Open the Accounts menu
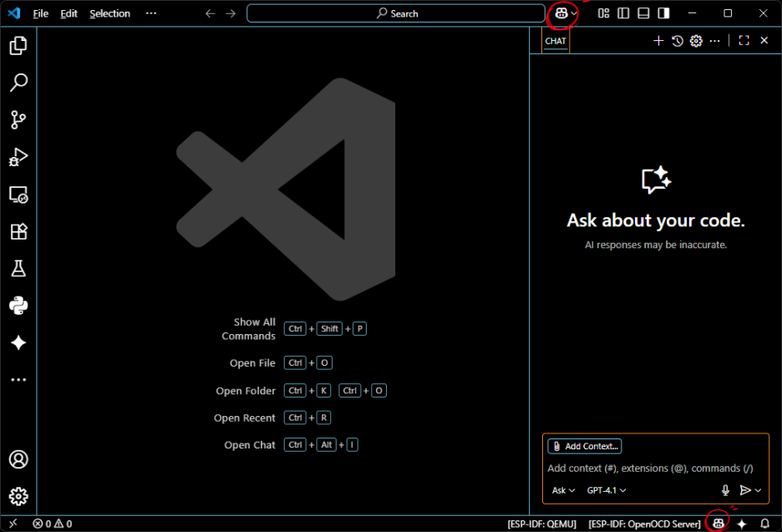The height and width of the screenshot is (532, 782). [18, 459]
